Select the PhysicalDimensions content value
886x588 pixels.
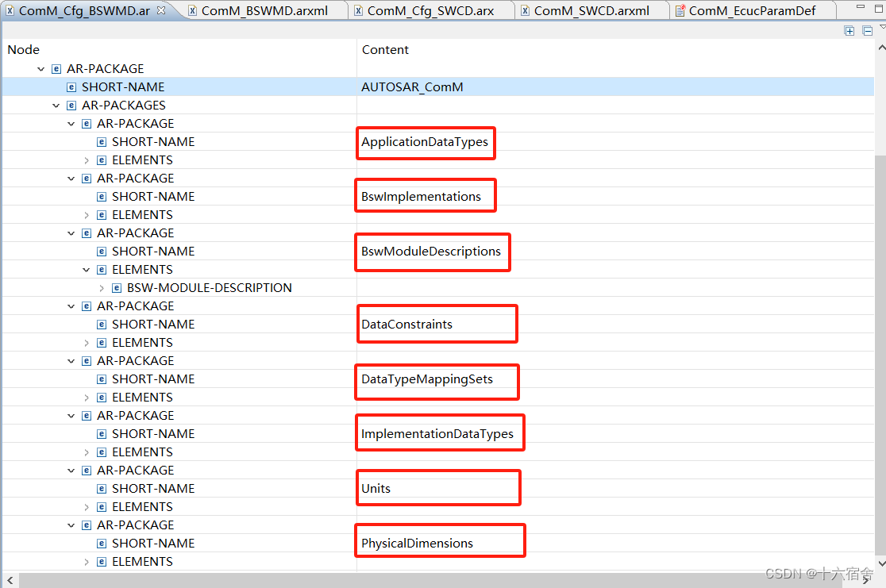tap(417, 544)
